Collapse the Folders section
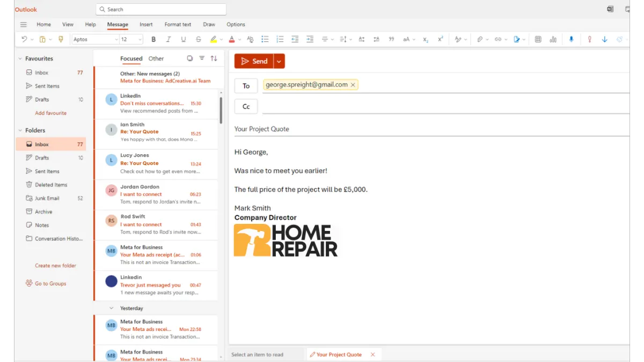The height and width of the screenshot is (362, 644). pos(20,131)
